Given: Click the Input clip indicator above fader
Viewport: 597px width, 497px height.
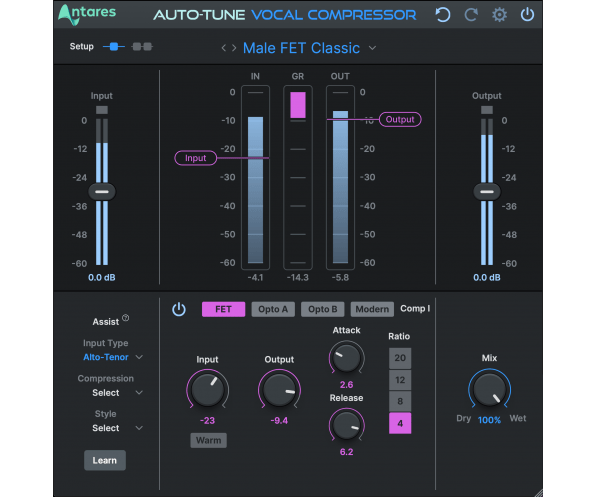Looking at the screenshot, I should (102, 110).
